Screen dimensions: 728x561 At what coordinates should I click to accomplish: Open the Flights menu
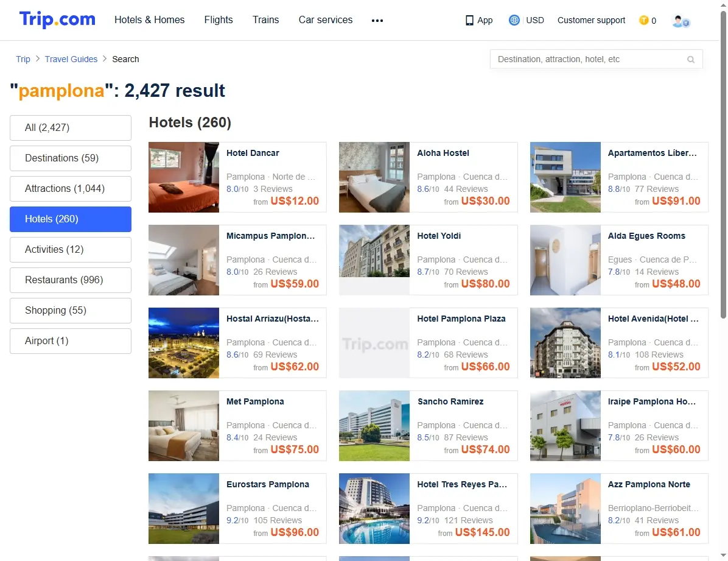pyautogui.click(x=219, y=20)
